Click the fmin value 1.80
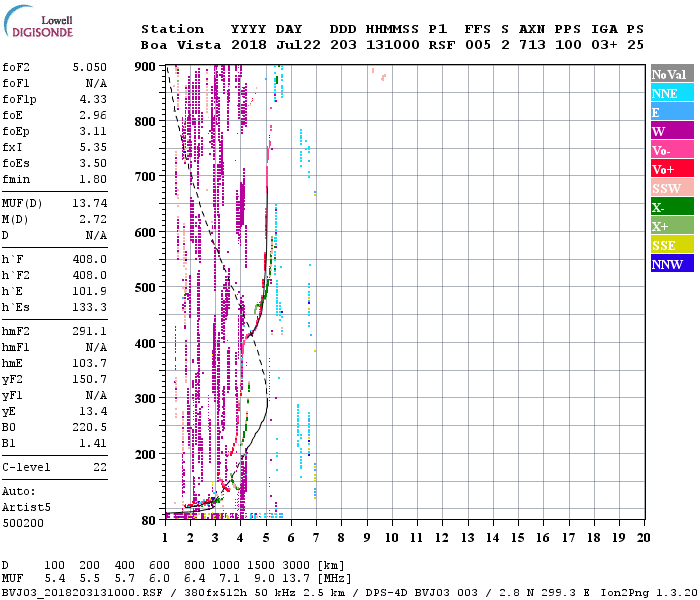This screenshot has height=600, width=700. 93,179
